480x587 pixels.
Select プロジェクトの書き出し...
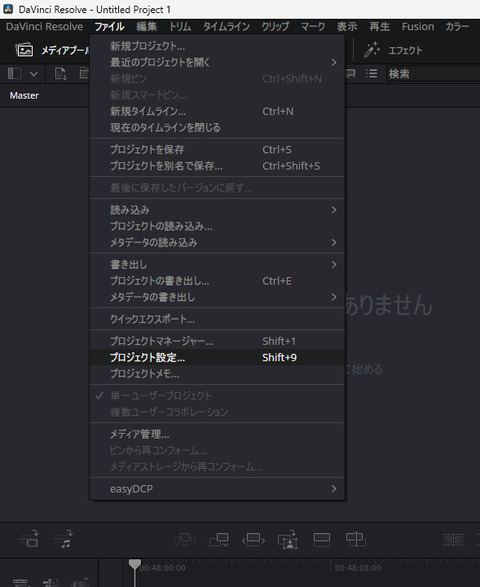[x=217, y=281]
